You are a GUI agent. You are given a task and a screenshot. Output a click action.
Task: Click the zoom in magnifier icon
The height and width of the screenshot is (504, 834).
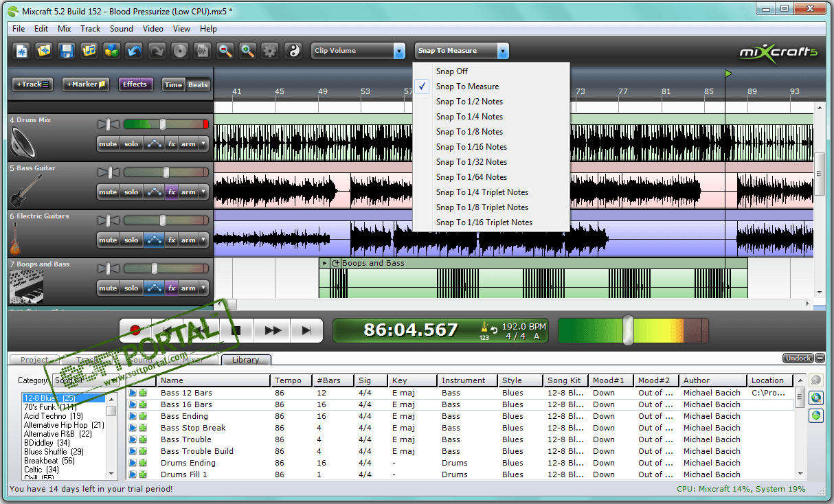tap(247, 51)
